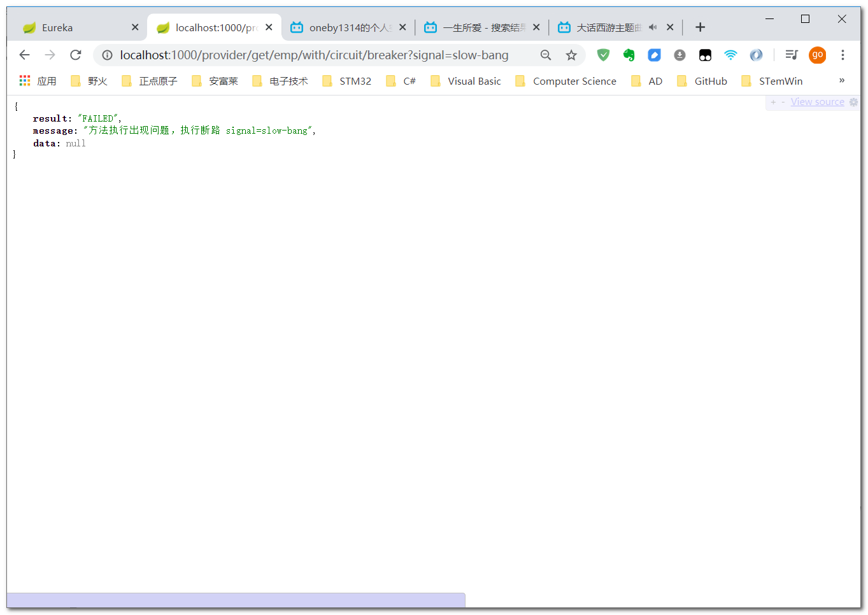The width and height of the screenshot is (868, 615).
Task: Open a new tab with plus button
Action: [700, 27]
